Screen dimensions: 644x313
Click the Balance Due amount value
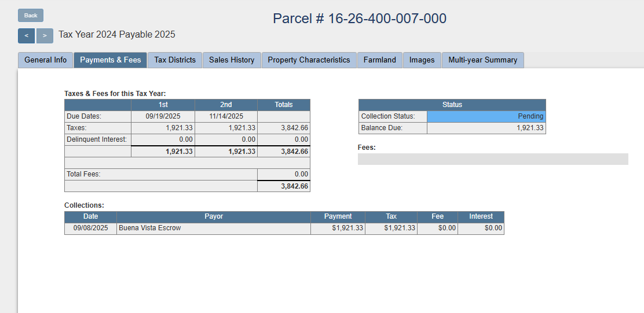coord(486,128)
